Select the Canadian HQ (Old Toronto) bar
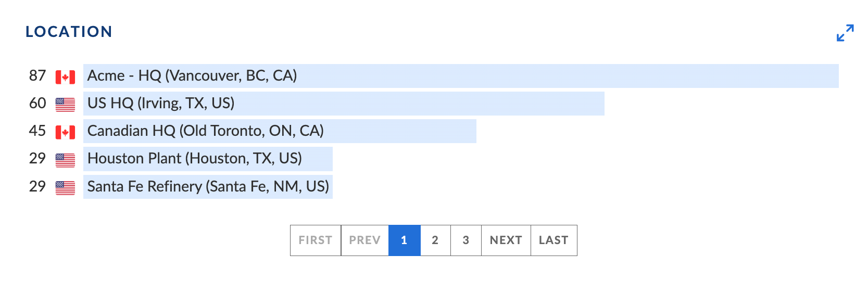This screenshot has height=293, width=868. (x=280, y=131)
